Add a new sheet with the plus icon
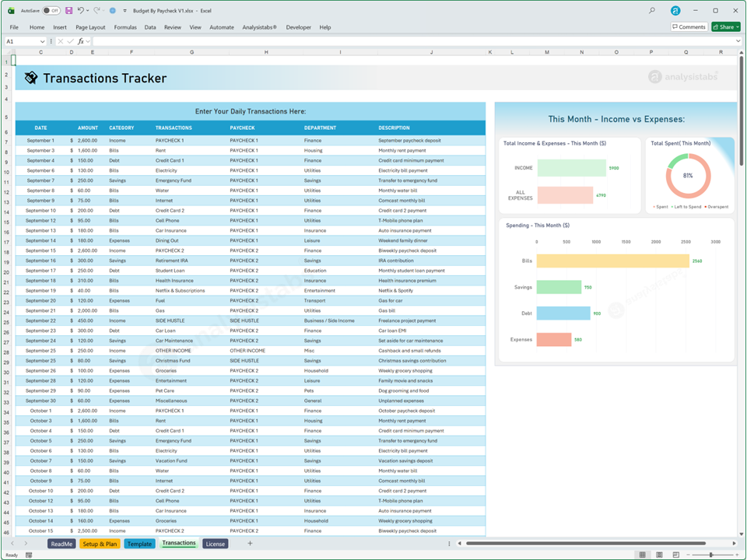 pyautogui.click(x=250, y=544)
